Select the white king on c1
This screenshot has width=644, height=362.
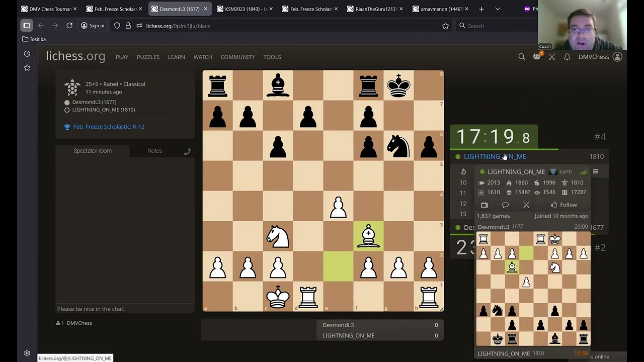[278, 297]
